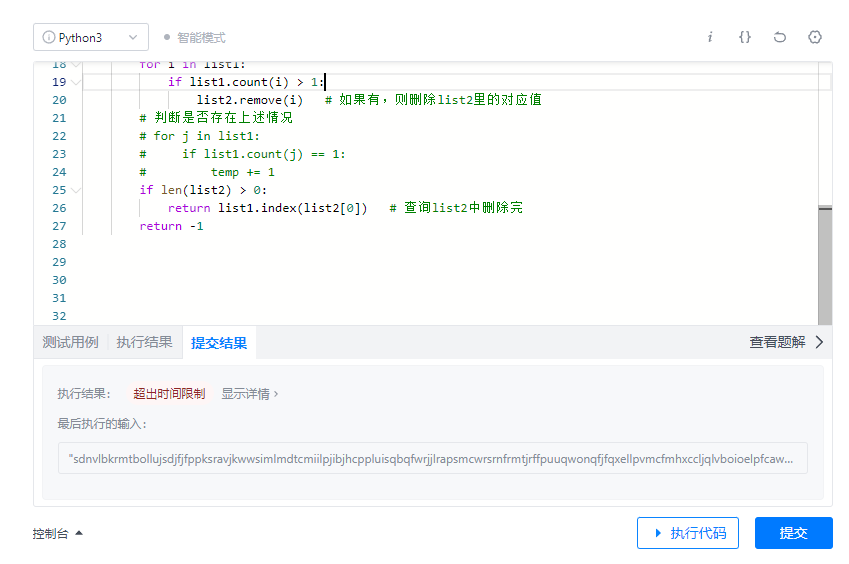Click the comment '# 判断是否存在上述情况'

pyautogui.click(x=216, y=118)
